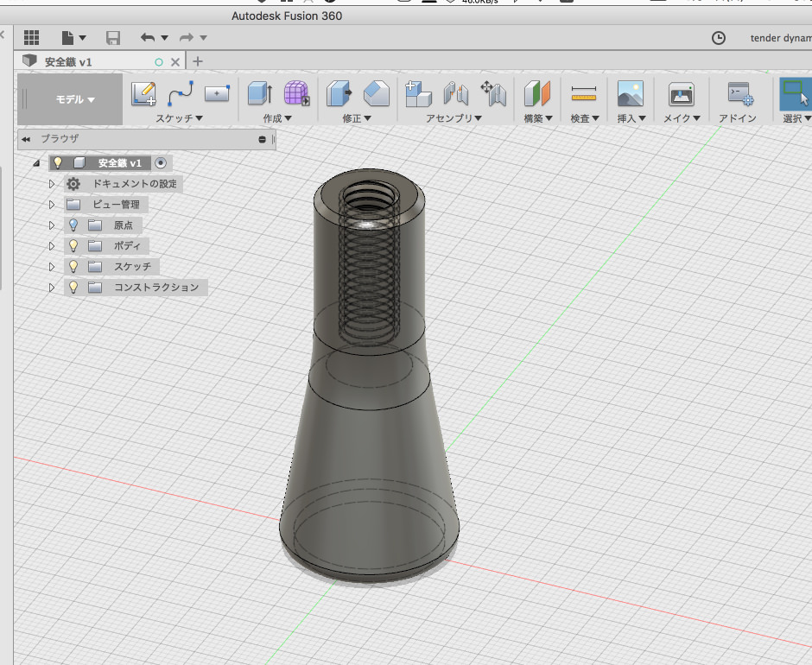Expand ビュー管理 tree node
Viewport: 812px width, 665px height.
point(51,205)
